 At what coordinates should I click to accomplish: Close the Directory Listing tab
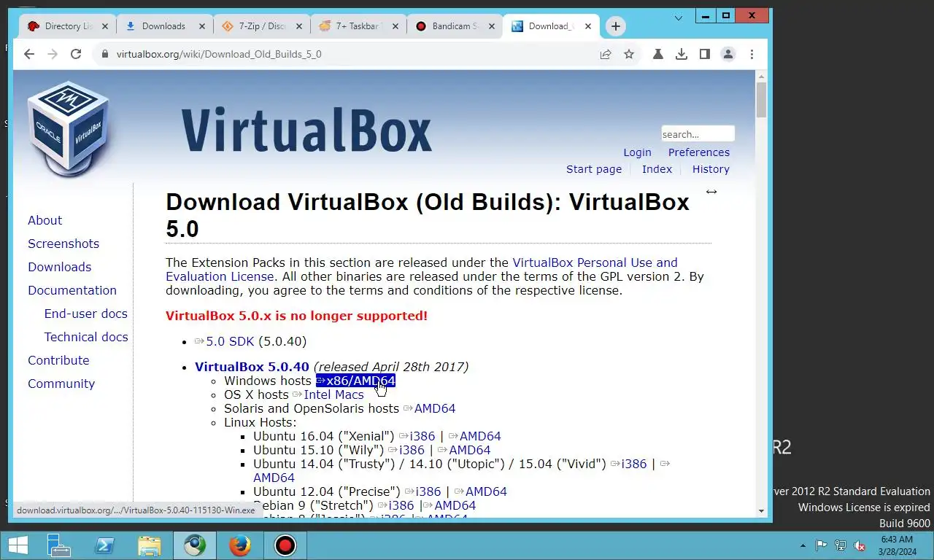click(104, 26)
